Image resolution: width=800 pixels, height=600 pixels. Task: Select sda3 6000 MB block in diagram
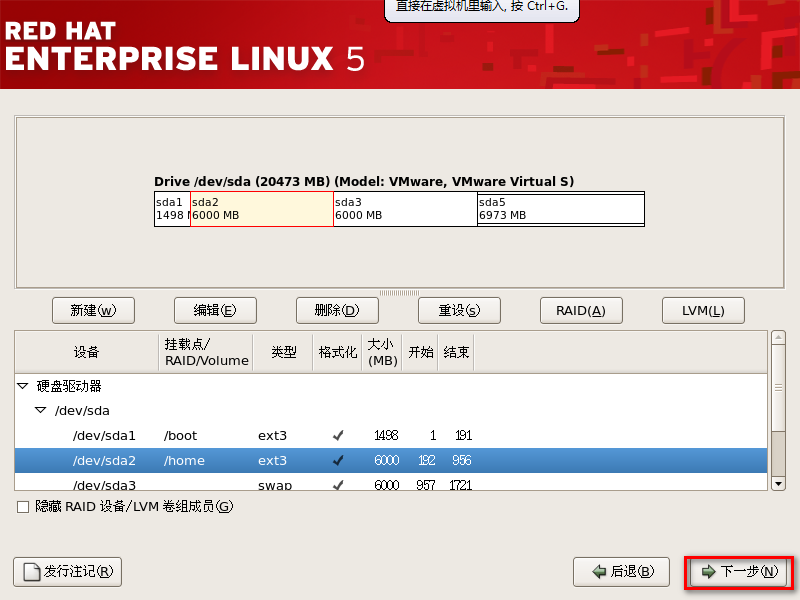click(405, 209)
